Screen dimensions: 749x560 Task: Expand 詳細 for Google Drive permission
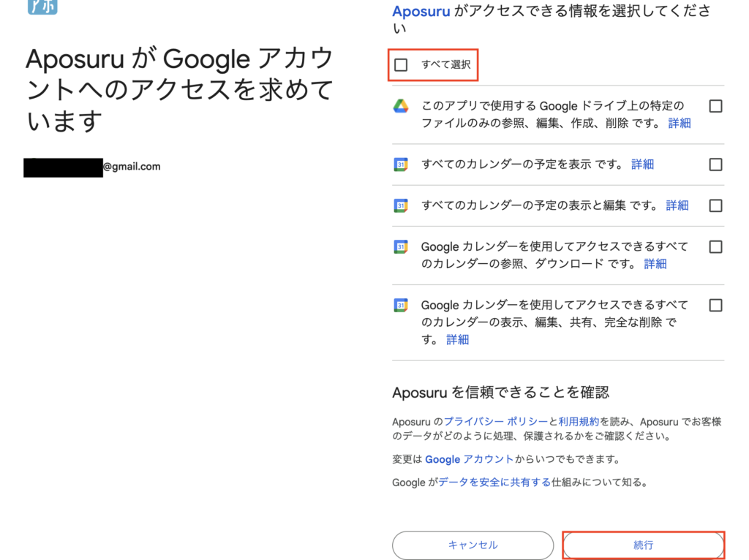(x=680, y=124)
